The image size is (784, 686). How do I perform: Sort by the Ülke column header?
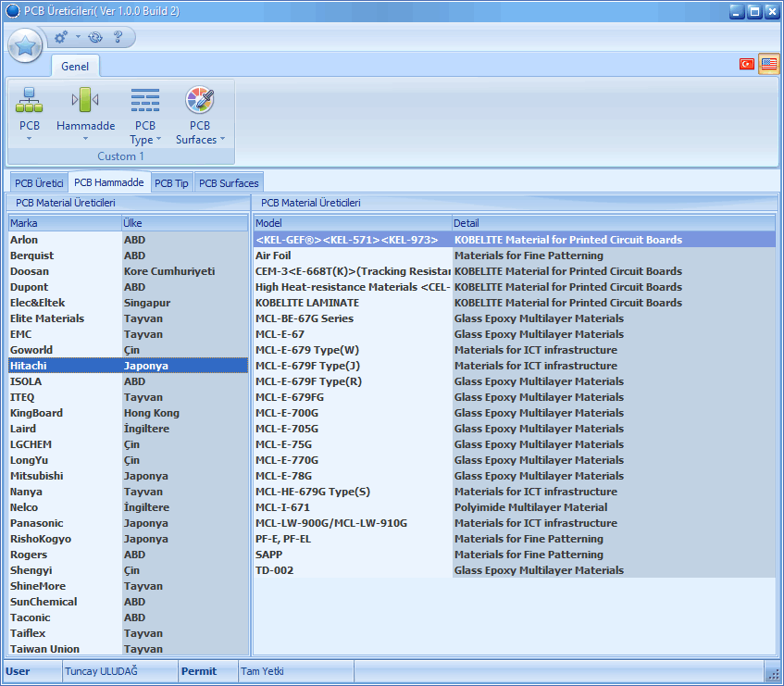[x=185, y=223]
